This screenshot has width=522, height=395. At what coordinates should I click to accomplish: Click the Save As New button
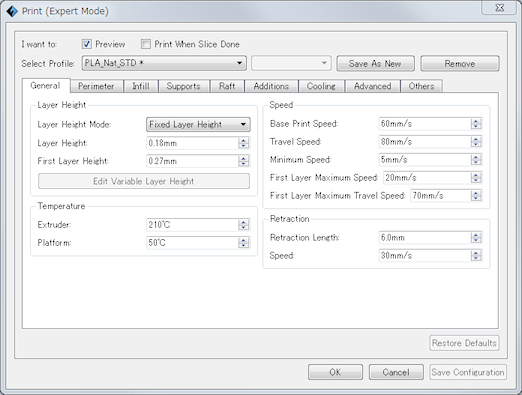coord(375,63)
